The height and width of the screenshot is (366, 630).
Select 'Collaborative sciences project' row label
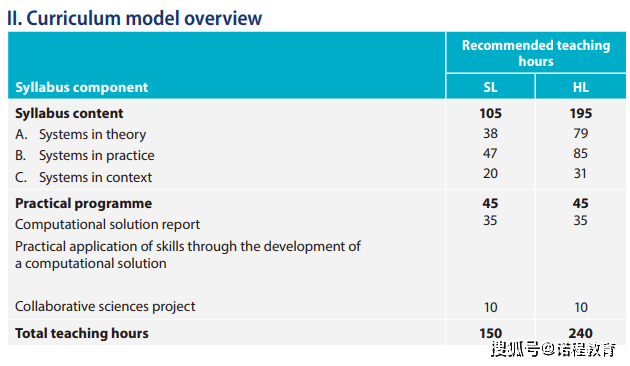(x=105, y=307)
